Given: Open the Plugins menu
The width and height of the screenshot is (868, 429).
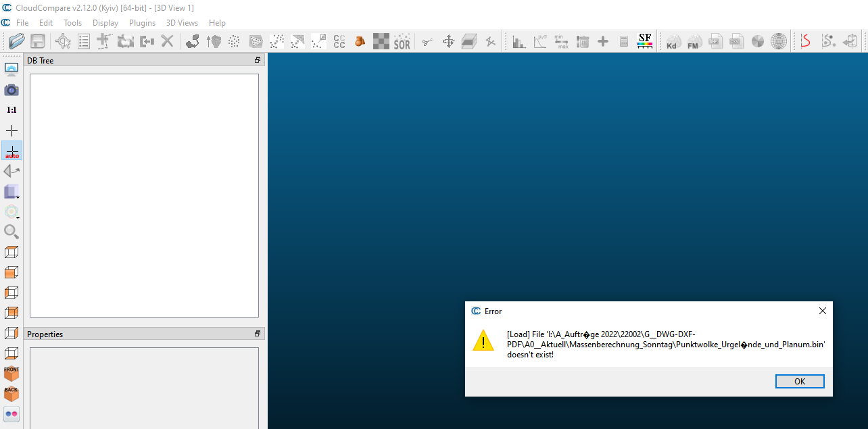Looking at the screenshot, I should (142, 22).
